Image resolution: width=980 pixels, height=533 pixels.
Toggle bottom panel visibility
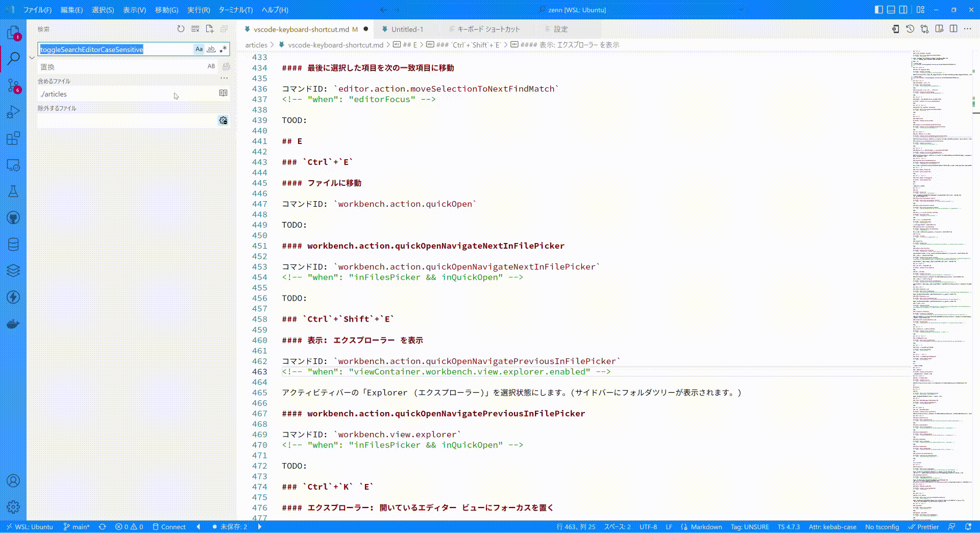coord(891,10)
